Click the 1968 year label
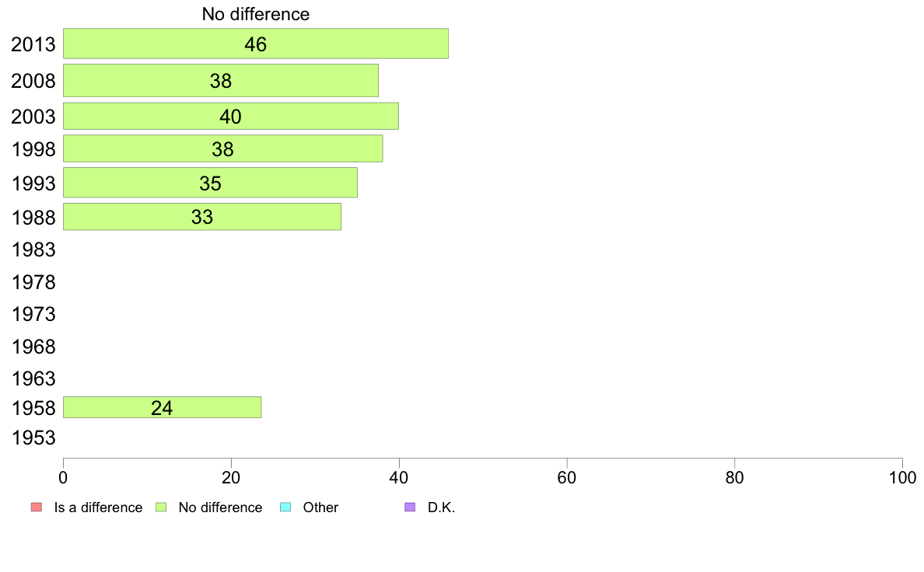This screenshot has width=924, height=572. coord(33,347)
